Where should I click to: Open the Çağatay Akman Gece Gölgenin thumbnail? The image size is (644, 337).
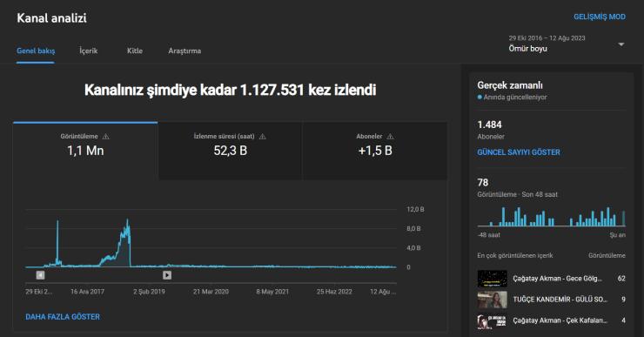click(492, 279)
